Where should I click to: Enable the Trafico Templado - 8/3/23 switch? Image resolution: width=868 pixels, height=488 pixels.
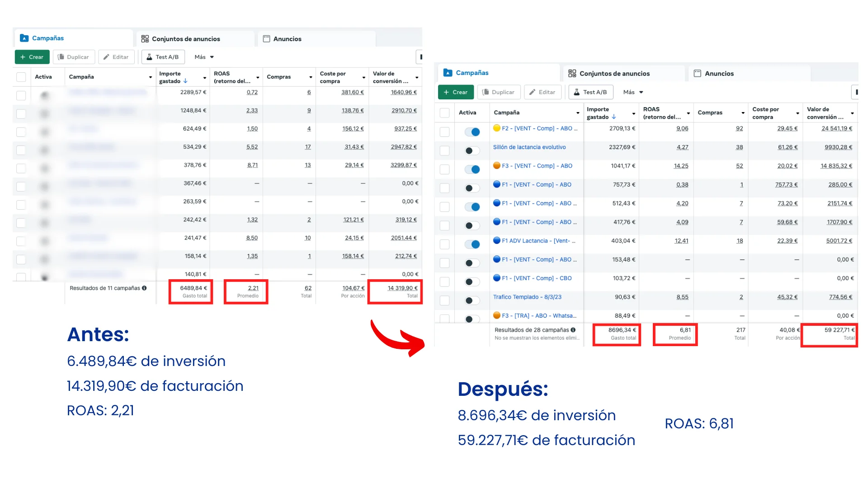[x=472, y=300]
